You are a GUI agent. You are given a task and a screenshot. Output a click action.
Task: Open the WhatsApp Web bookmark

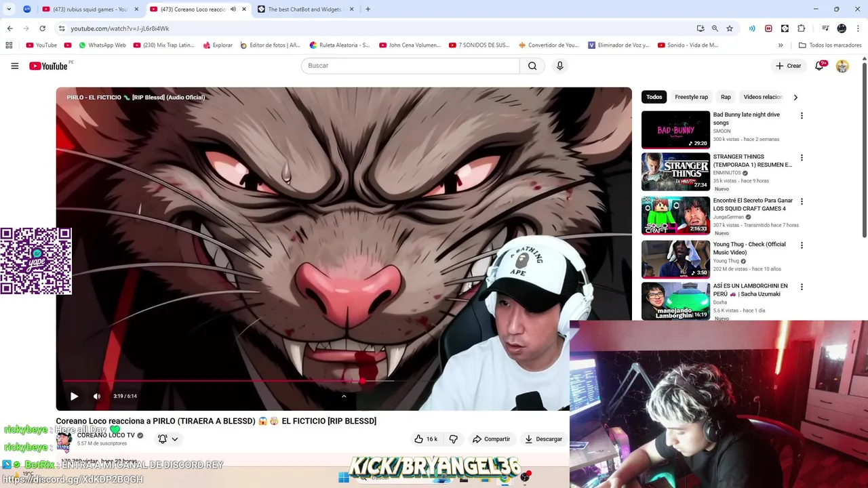click(x=102, y=45)
